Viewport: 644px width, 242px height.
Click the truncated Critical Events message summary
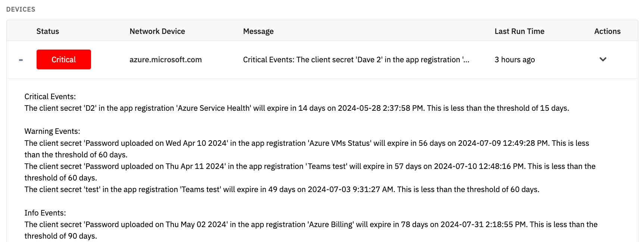tap(356, 60)
